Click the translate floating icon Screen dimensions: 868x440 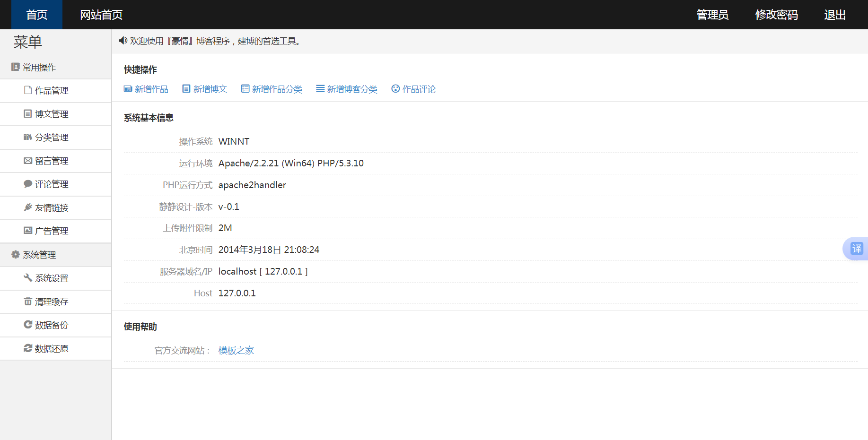pos(857,249)
